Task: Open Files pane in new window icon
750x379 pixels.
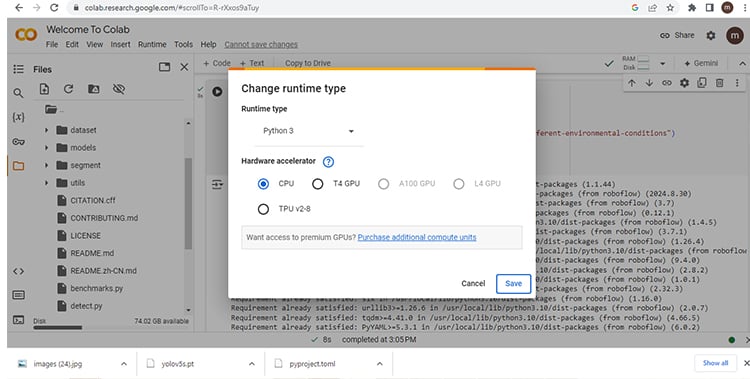Action: click(x=164, y=67)
